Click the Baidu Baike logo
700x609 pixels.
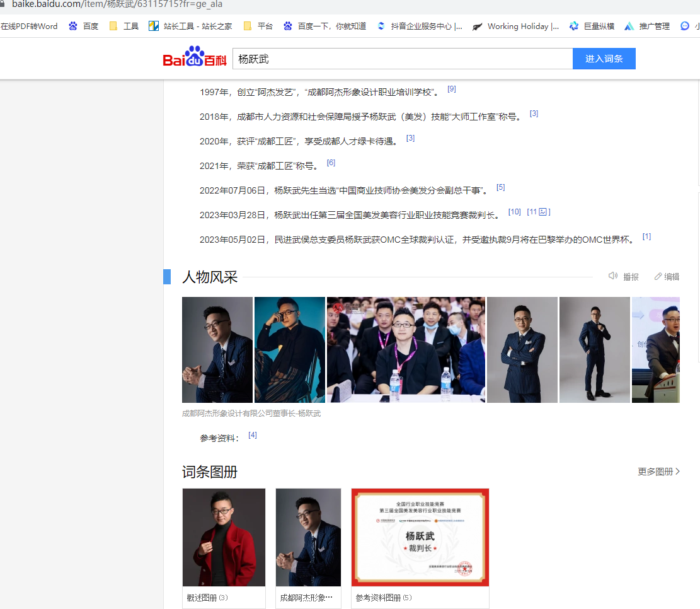coord(194,58)
